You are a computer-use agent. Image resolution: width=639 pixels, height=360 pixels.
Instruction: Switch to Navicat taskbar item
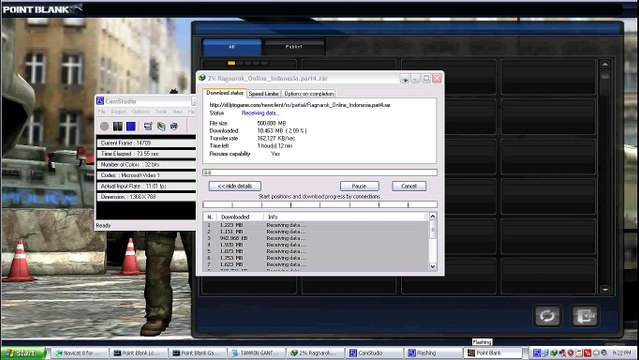pyautogui.click(x=80, y=353)
